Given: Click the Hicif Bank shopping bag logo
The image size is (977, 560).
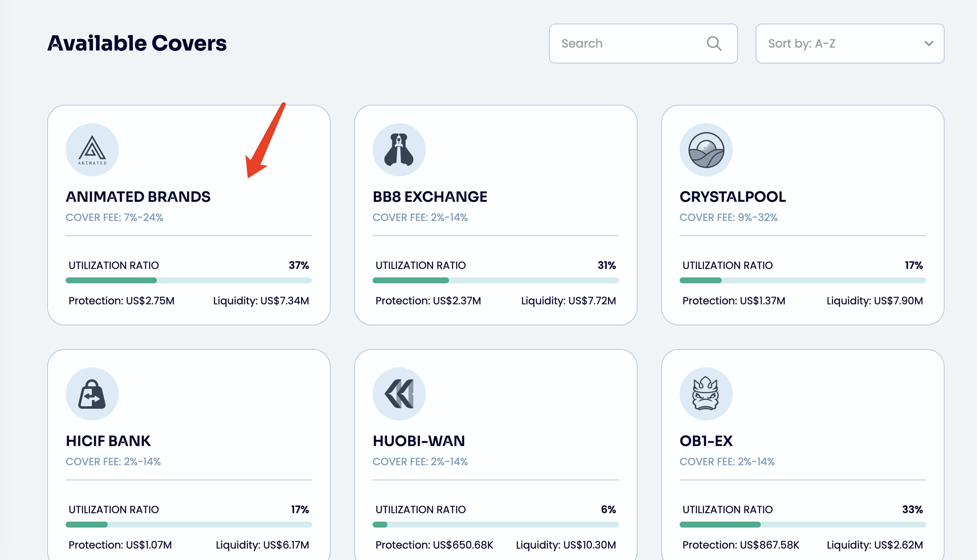Looking at the screenshot, I should (92, 394).
